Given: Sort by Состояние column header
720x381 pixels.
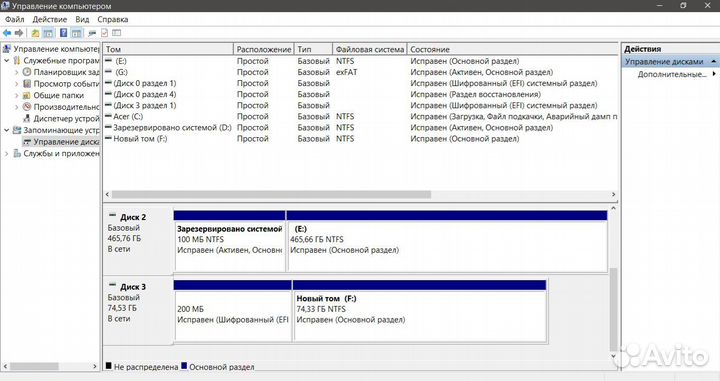Looking at the screenshot, I should pos(513,49).
